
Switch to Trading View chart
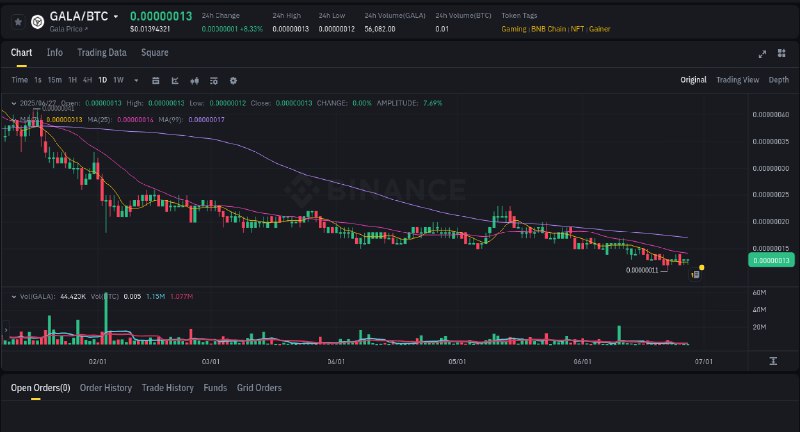point(737,80)
